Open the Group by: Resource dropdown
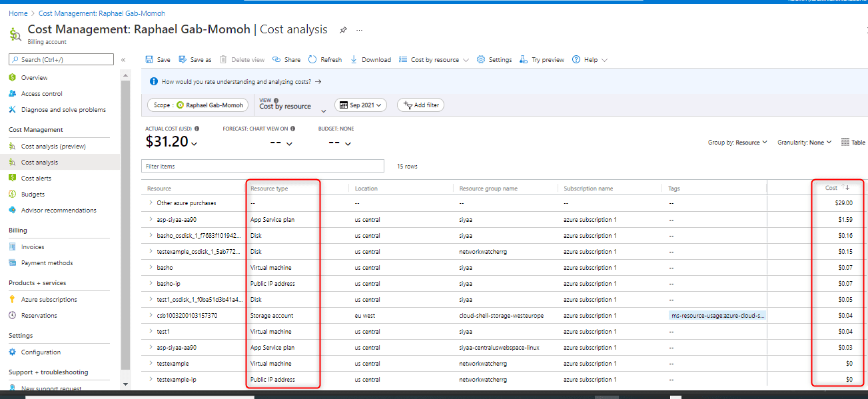This screenshot has width=868, height=399. (737, 143)
